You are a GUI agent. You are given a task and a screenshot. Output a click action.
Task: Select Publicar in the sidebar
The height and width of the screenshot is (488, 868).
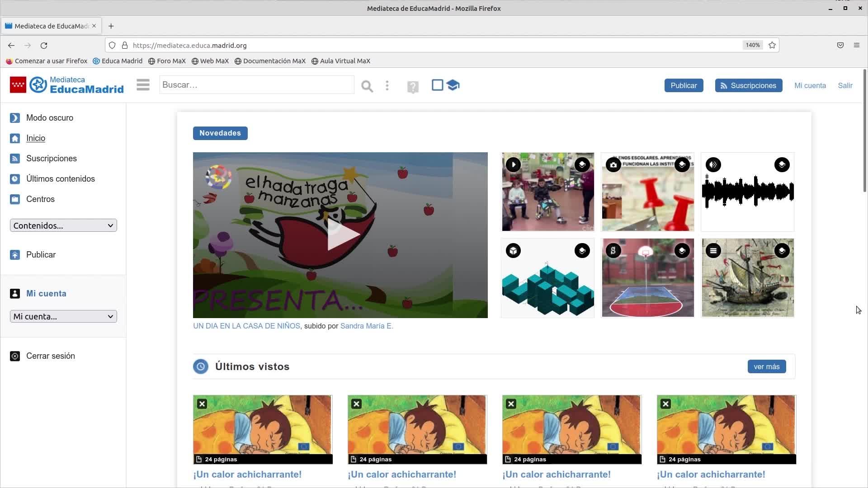pyautogui.click(x=41, y=255)
